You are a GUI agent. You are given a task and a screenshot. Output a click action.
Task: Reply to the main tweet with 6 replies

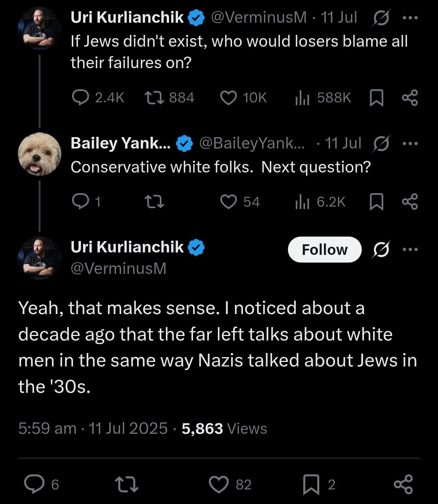(x=34, y=485)
